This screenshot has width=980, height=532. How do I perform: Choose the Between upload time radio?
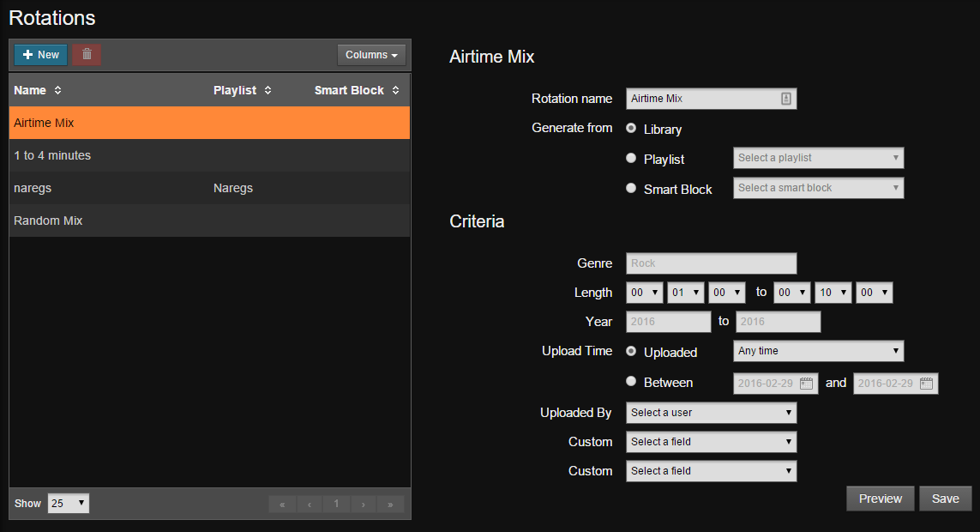pos(631,381)
